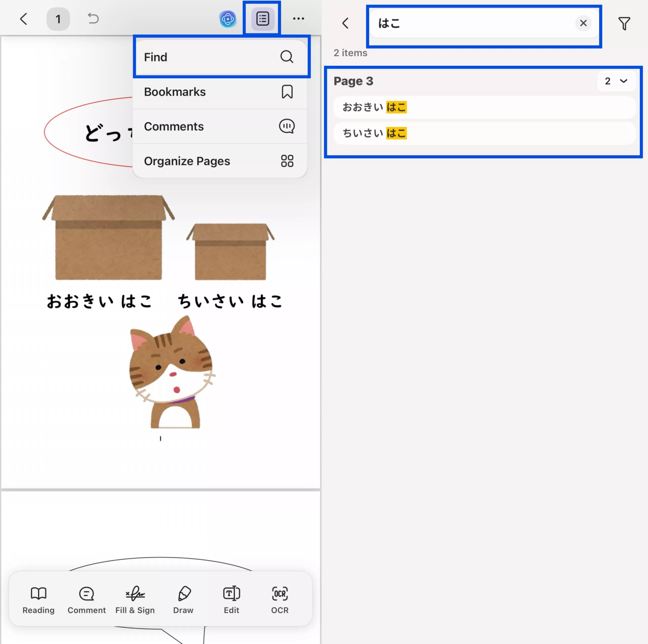Screen dimensions: 648x644
Task: Click the undo arrow
Action: [93, 19]
